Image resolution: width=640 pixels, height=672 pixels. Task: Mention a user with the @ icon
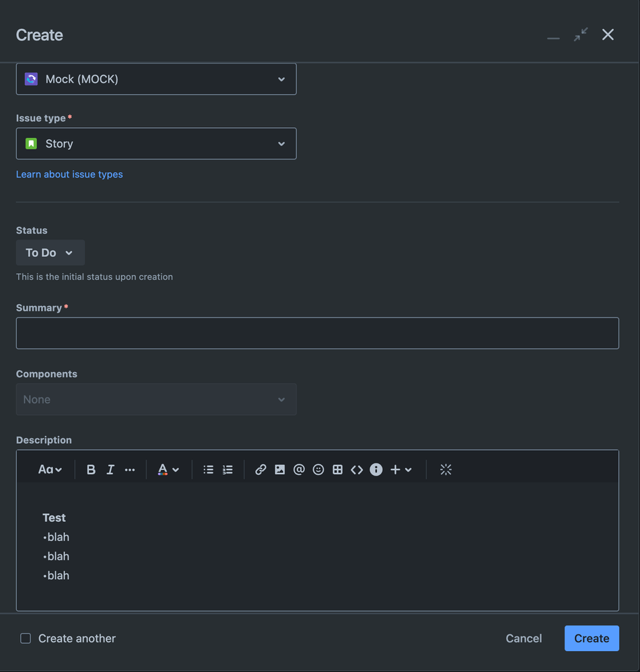click(299, 470)
